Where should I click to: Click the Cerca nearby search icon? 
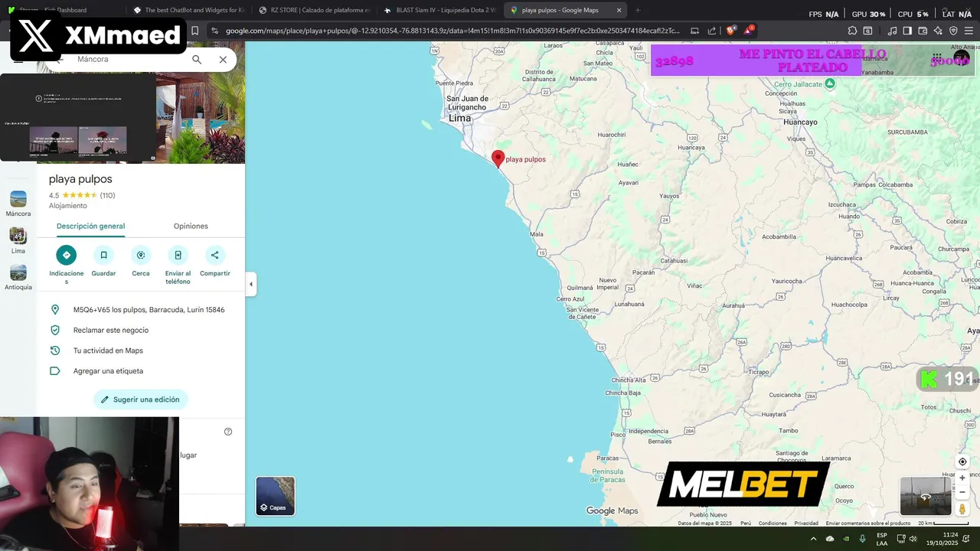[141, 255]
